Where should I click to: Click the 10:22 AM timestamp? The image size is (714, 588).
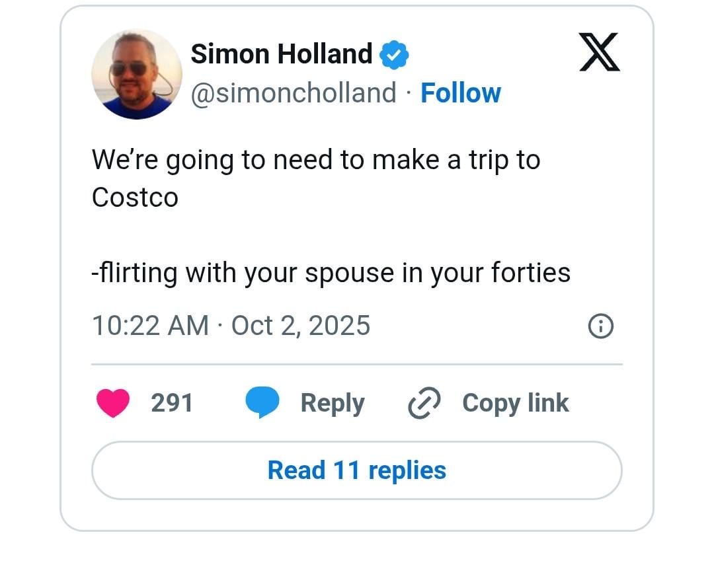[x=150, y=326]
